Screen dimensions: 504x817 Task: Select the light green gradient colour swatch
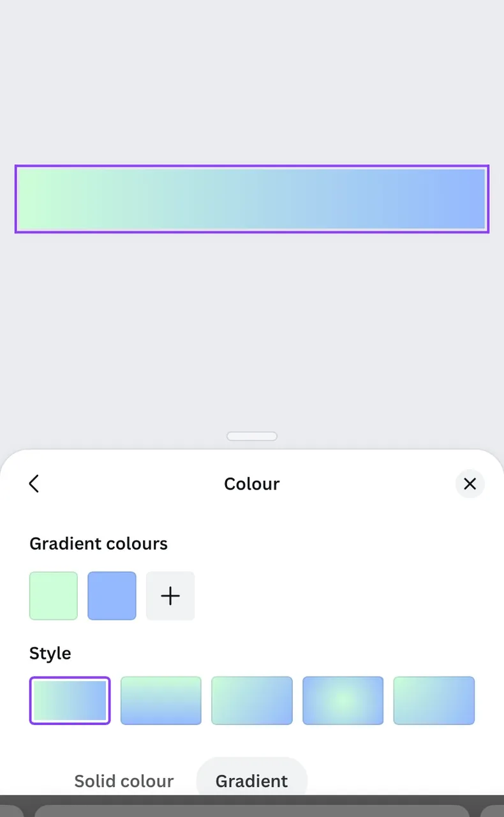[x=54, y=596]
